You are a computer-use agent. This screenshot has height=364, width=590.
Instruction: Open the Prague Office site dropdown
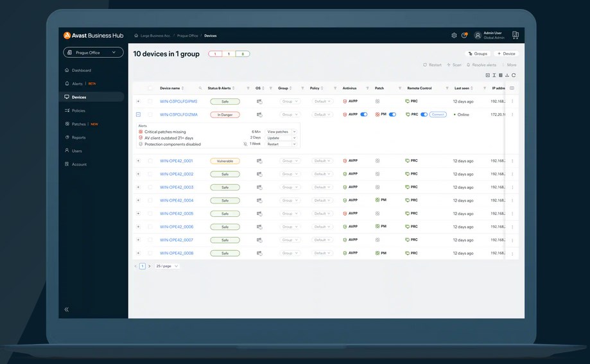click(93, 53)
